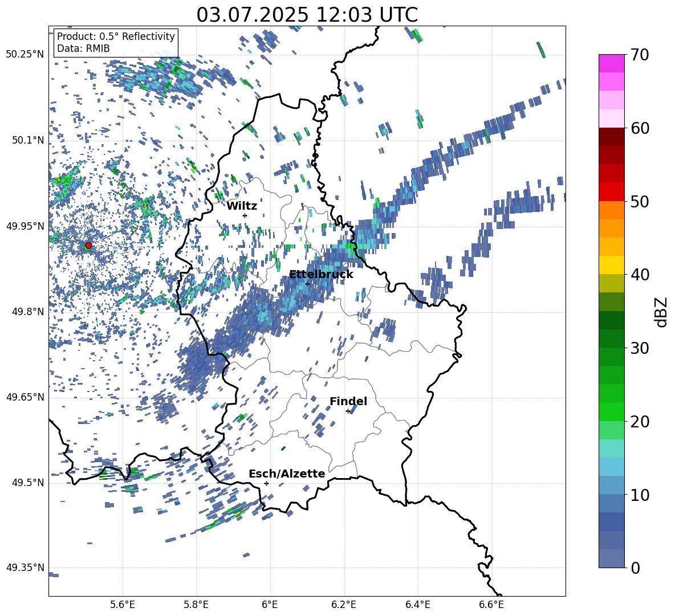Click the 6.6°E longitude label
Image resolution: width=675 pixels, height=616 pixels.
click(x=491, y=605)
